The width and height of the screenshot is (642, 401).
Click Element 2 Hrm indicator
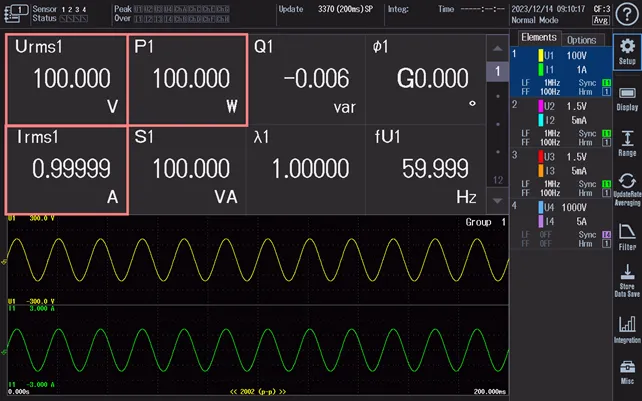606,143
